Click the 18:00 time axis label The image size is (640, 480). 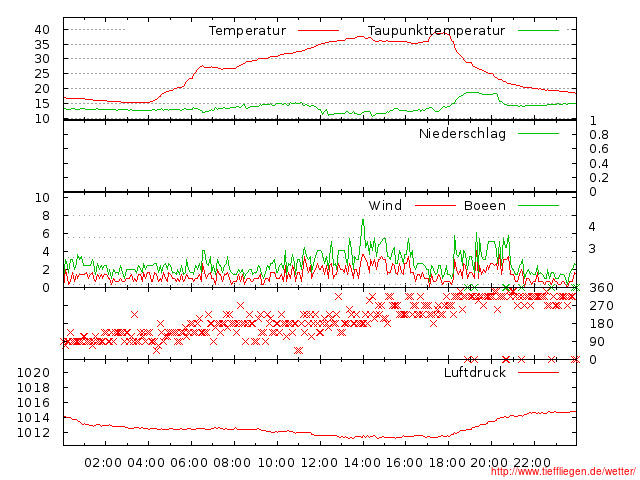coord(447,463)
